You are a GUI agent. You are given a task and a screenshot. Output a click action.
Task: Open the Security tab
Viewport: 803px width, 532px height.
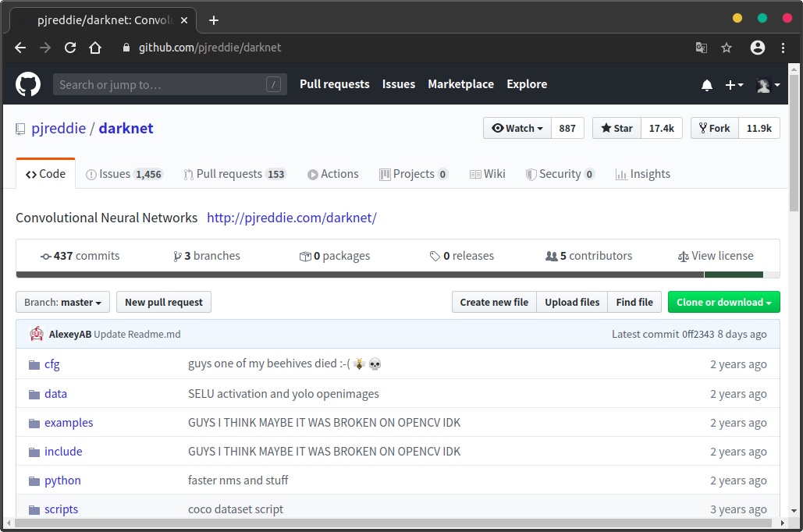560,174
